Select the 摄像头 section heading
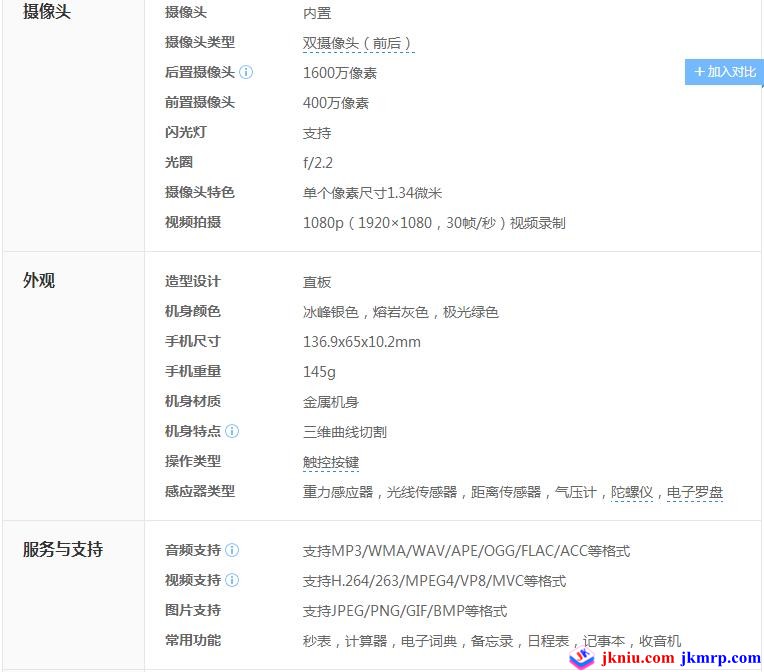Viewport: 764px width, 672px height. coord(47,12)
